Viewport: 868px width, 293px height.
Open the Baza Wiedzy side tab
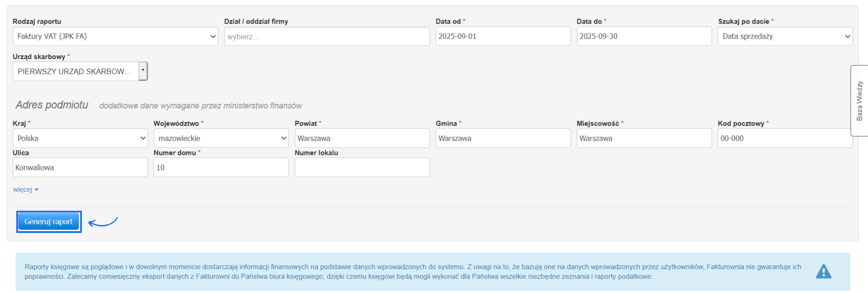(x=859, y=101)
